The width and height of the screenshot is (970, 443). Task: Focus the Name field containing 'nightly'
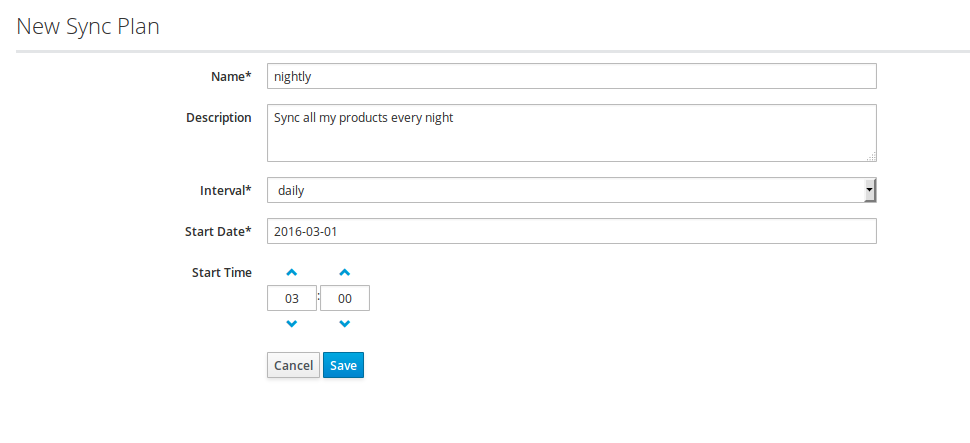[x=571, y=76]
